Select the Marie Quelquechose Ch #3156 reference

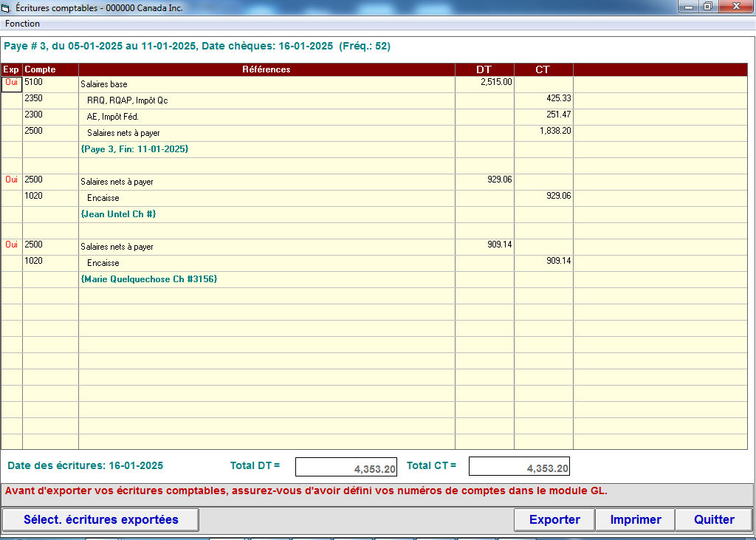click(149, 279)
